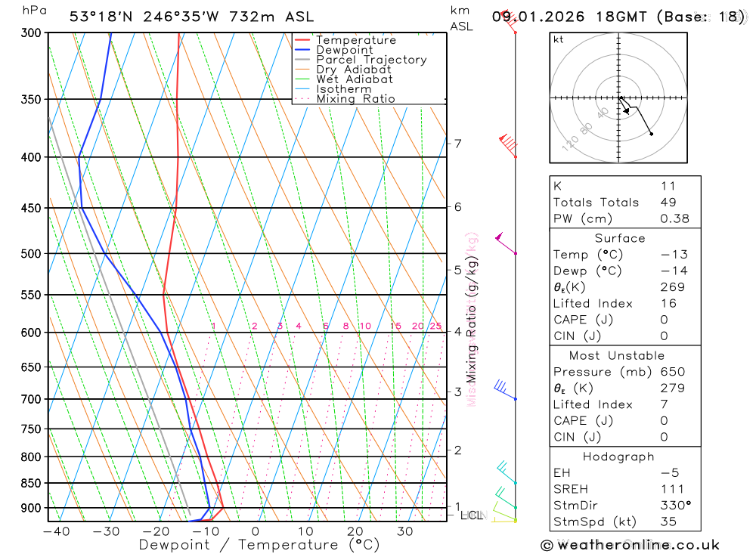Viewport: 756px width, 554px height.
Task: Click the 4 km altitude tick label
Action: pos(457,332)
